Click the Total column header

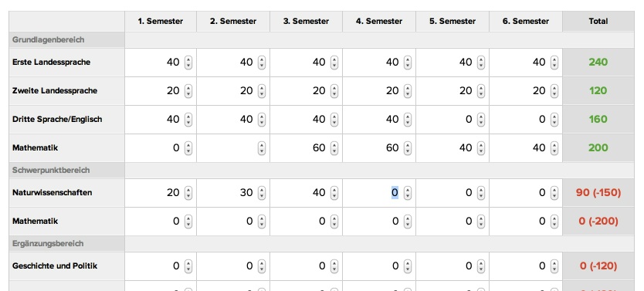[598, 22]
